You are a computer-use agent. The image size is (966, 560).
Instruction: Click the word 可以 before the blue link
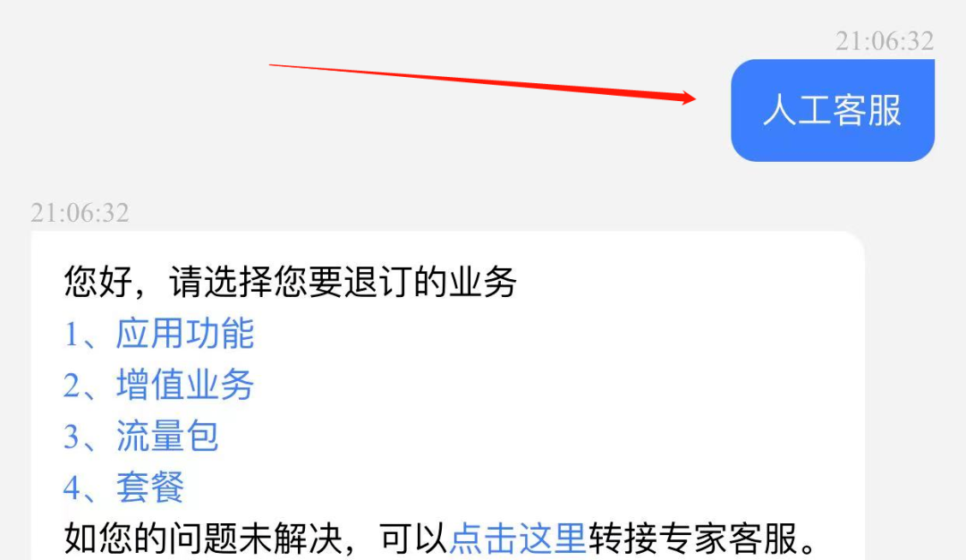[413, 539]
